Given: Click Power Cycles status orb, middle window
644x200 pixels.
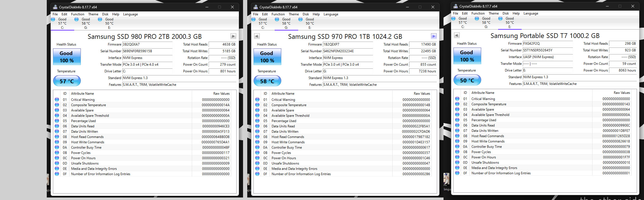Looking at the screenshot, I should (257, 153).
